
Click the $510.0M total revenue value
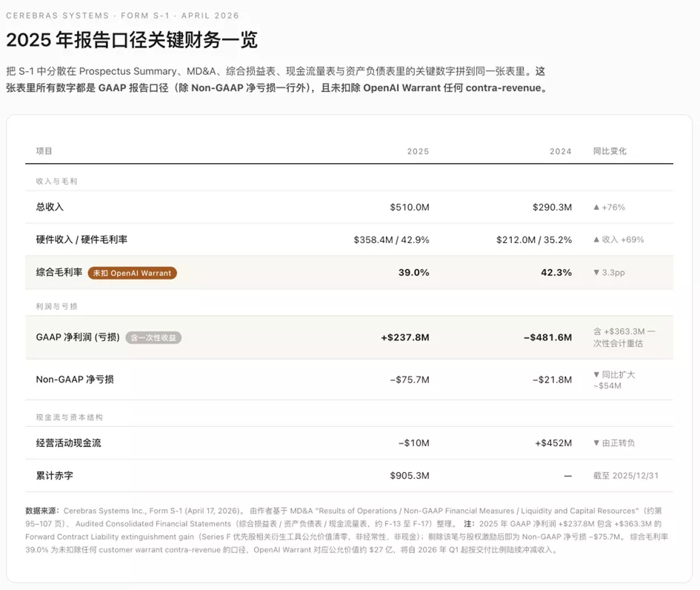tap(410, 208)
